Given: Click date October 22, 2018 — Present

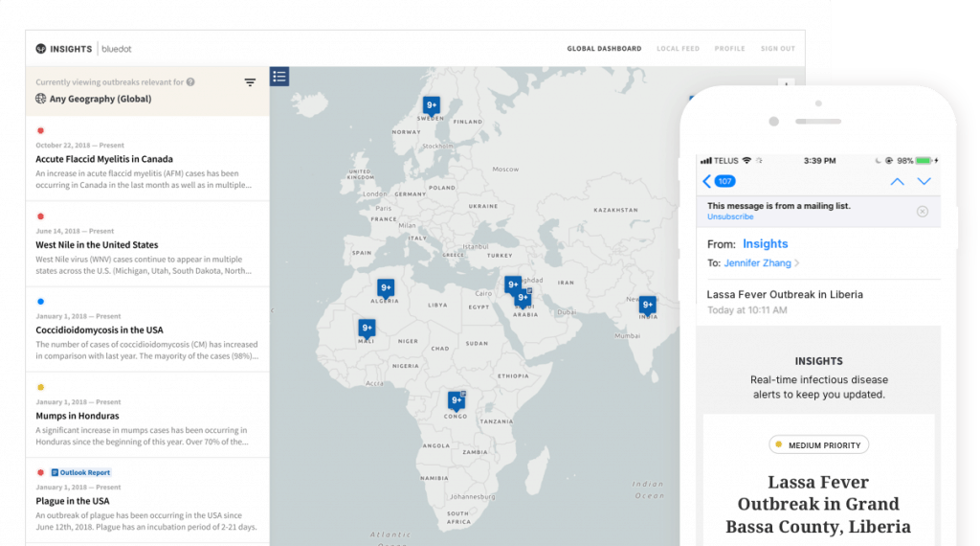Looking at the screenshot, I should click(80, 145).
